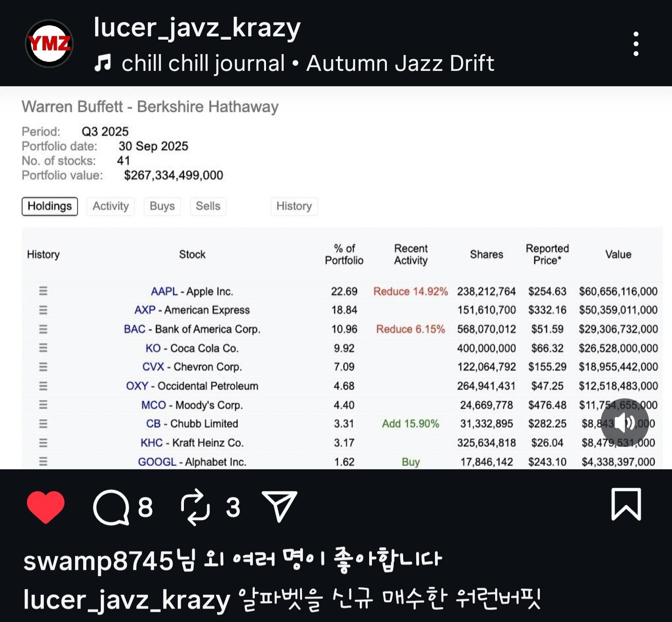
Task: Share post with the paper plane icon
Action: (x=280, y=506)
